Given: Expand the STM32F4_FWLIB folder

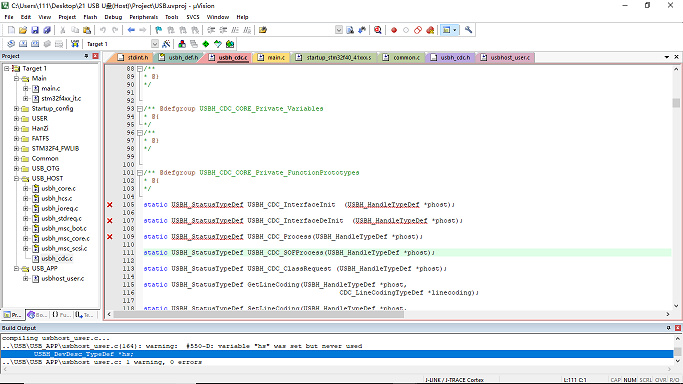Looking at the screenshot, I should 17,149.
